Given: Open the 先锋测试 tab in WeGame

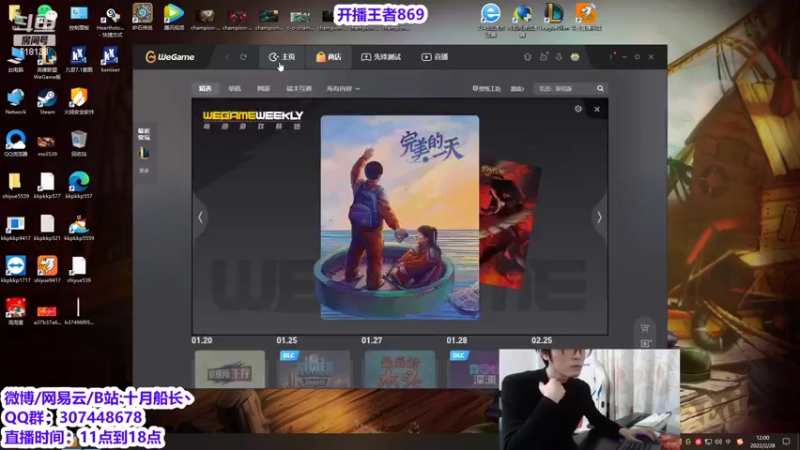Looking at the screenshot, I should (381, 57).
